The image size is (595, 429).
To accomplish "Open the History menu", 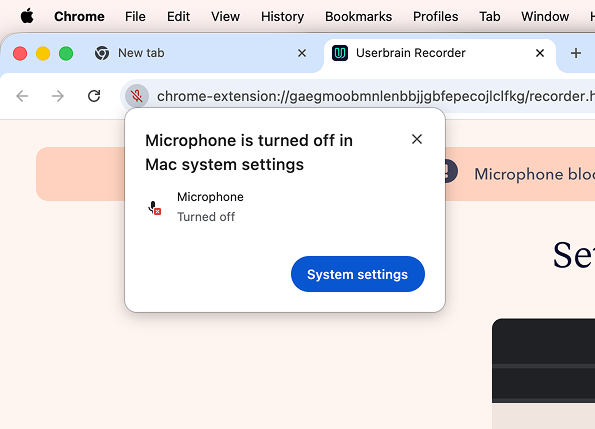I will [x=282, y=16].
